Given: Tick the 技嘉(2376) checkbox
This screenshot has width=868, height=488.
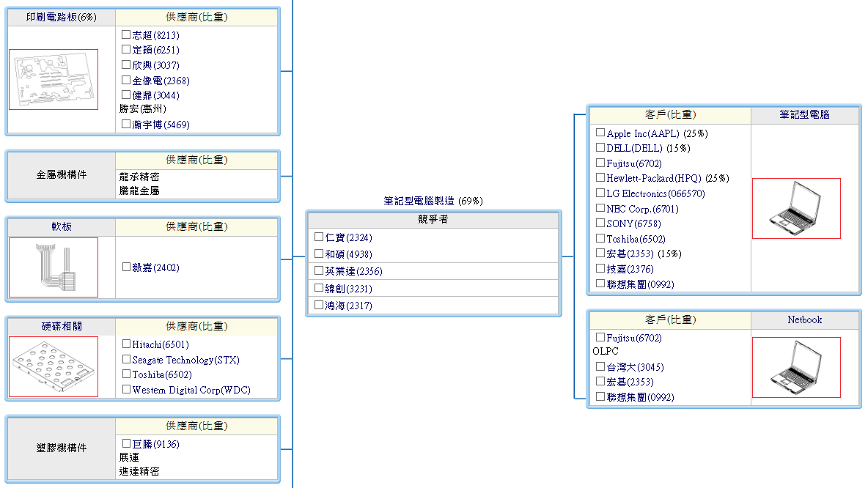Looking at the screenshot, I should [600, 268].
